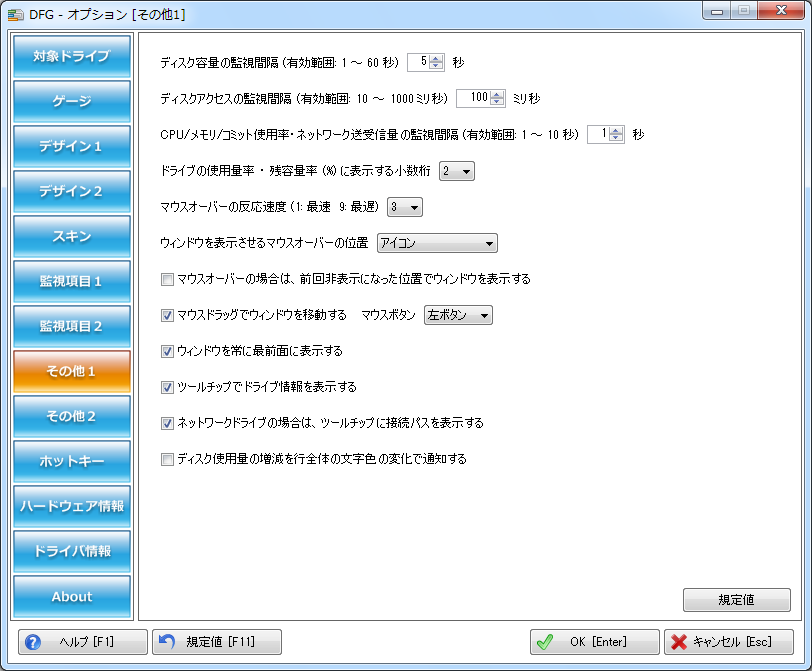Uncheck ウィンドウを常に最前面に表示する
Image resolution: width=812 pixels, height=671 pixels.
(167, 351)
